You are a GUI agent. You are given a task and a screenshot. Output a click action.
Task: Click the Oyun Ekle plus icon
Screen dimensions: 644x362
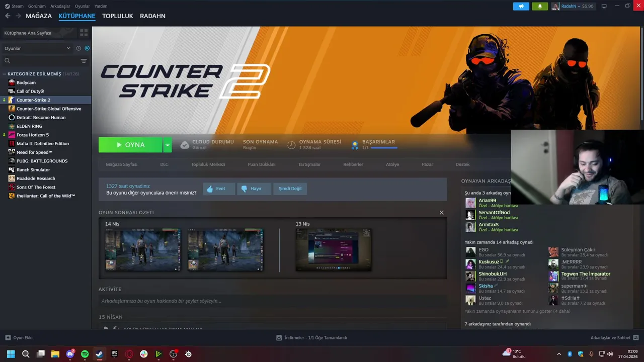tap(8, 338)
